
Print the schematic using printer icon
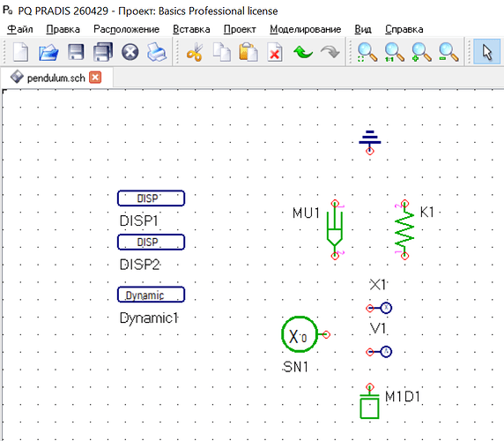pos(157,52)
